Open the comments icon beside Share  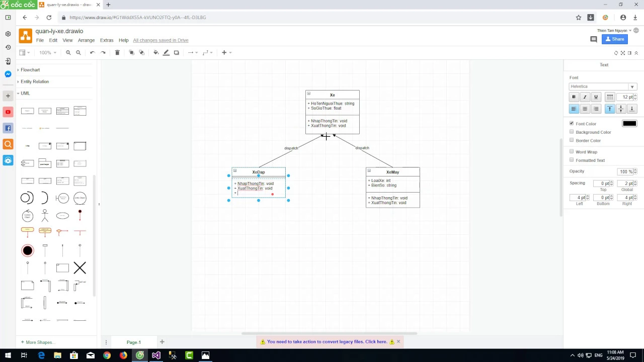594,39
